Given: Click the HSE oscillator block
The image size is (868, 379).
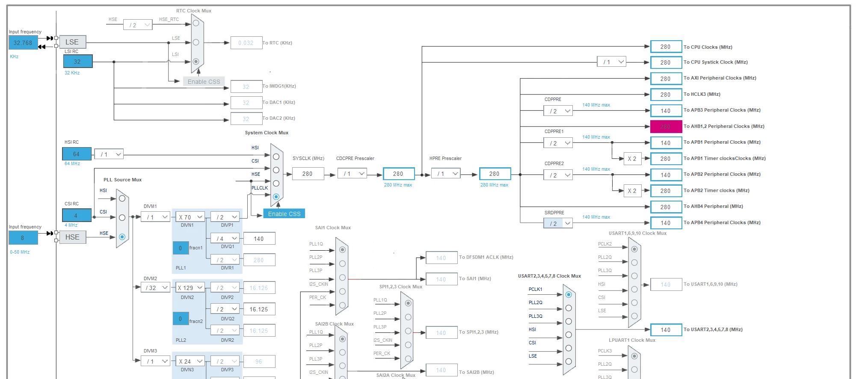Looking at the screenshot, I should click(x=72, y=237).
